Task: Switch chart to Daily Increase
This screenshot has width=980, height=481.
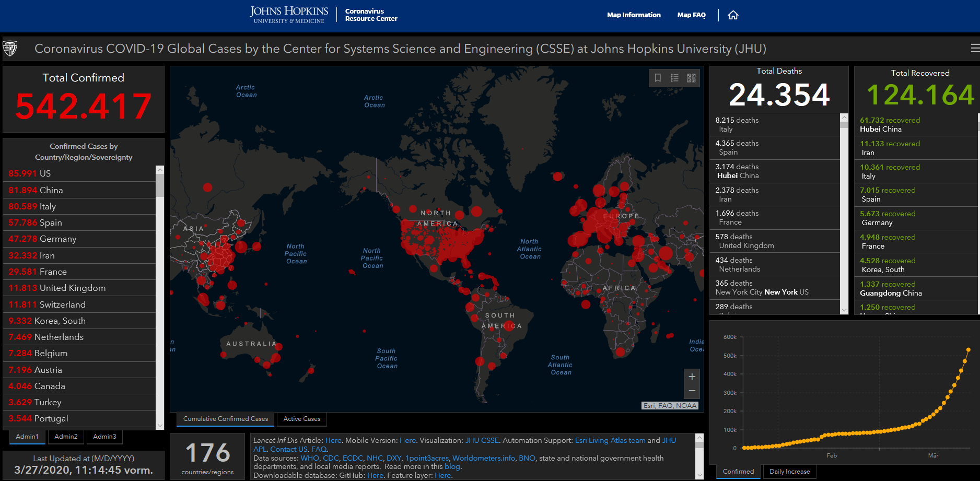Action: 789,472
